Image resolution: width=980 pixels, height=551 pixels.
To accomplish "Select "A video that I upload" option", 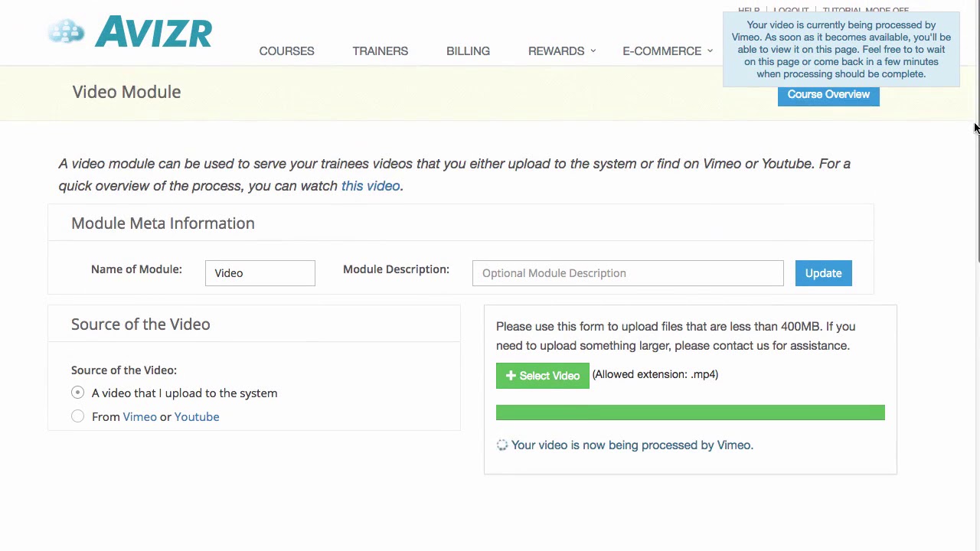I will pyautogui.click(x=77, y=393).
